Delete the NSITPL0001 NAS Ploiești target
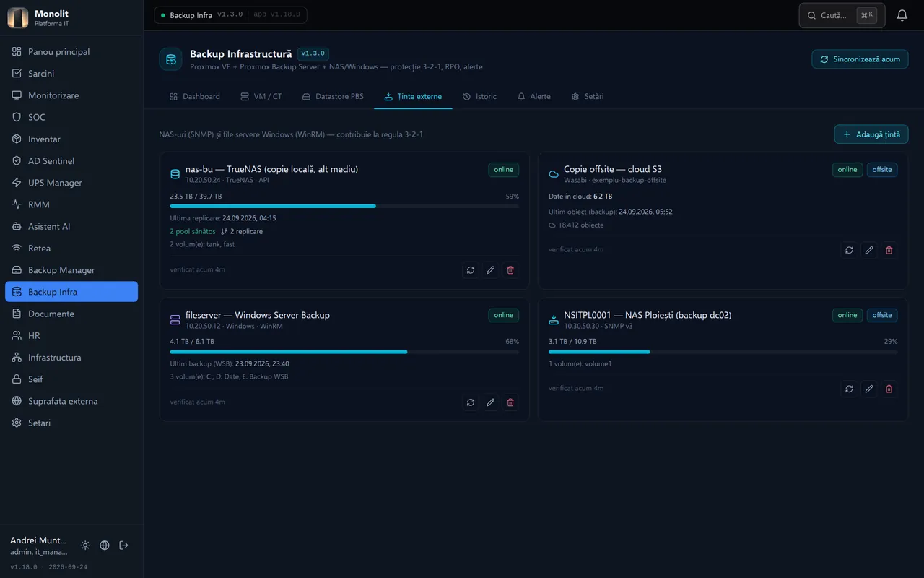The image size is (924, 578). click(889, 389)
